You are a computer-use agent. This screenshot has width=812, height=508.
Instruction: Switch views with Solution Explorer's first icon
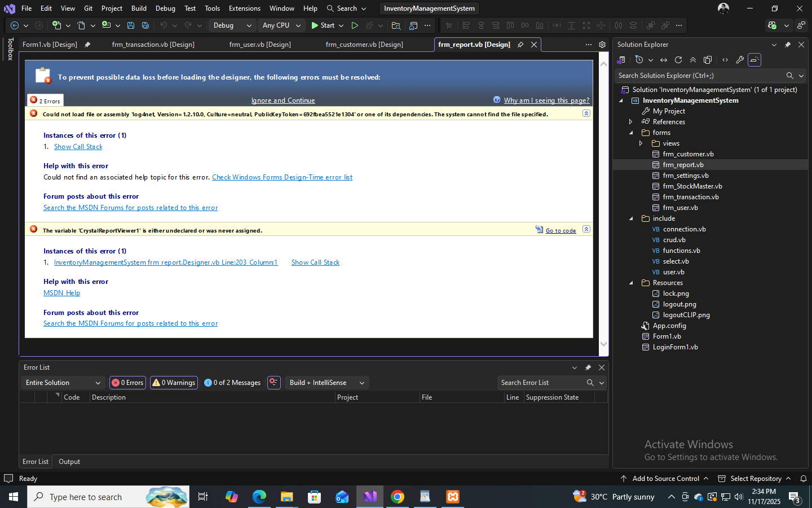point(621,60)
